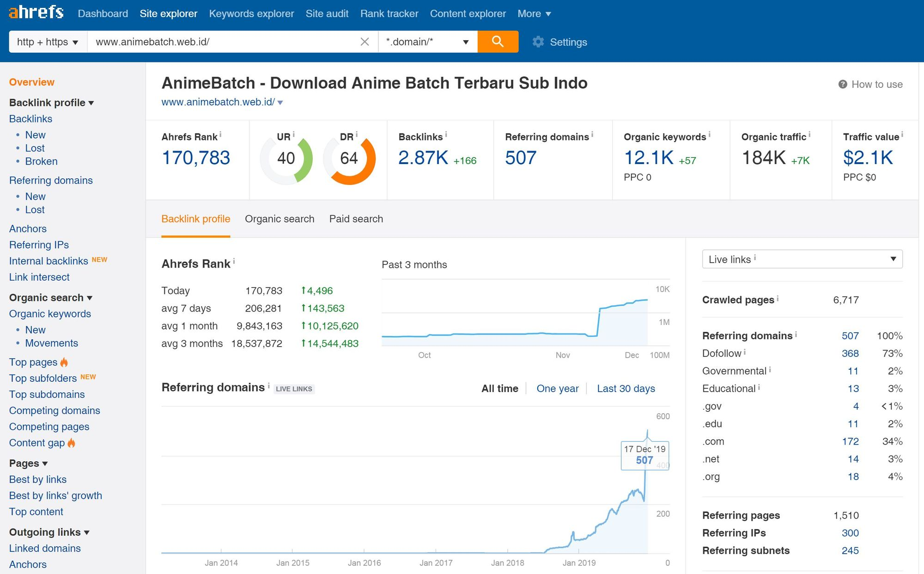Click the 2.87K backlinks count

coord(423,158)
